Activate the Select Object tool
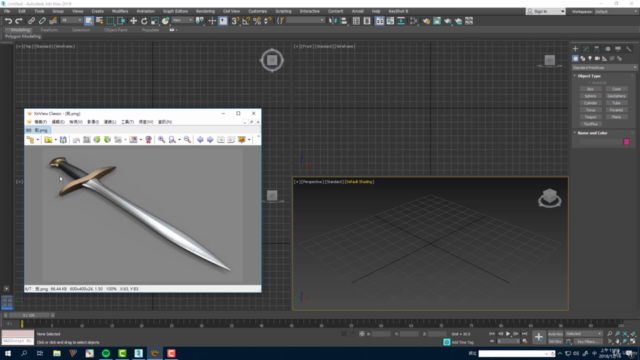This screenshot has height=360, width=640. point(89,21)
